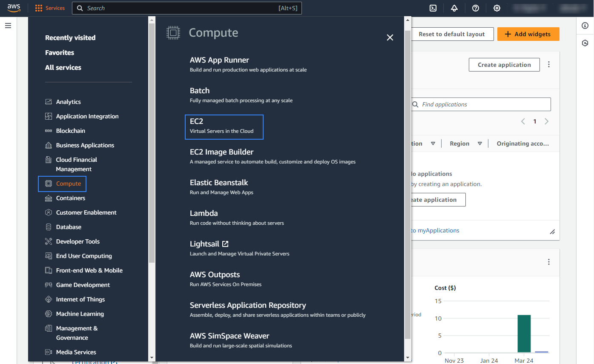Click Reset to default layout
Viewport: 594px width, 364px height.
pos(451,34)
